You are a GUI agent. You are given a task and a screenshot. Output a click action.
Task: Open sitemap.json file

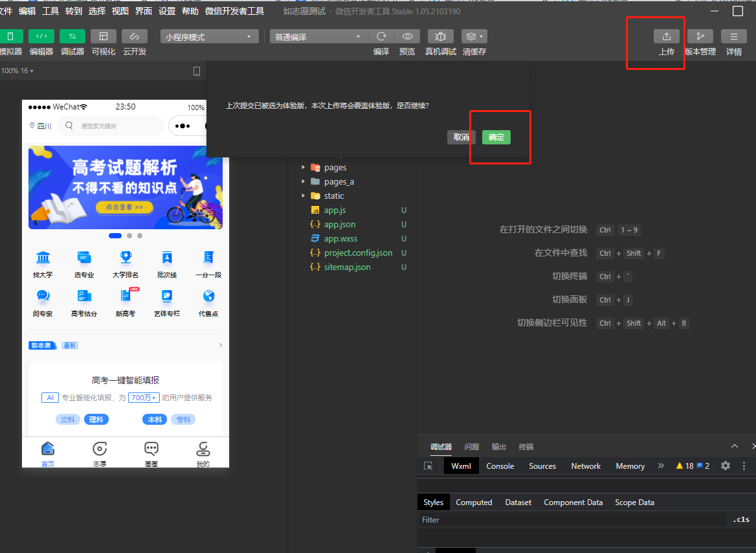point(347,267)
